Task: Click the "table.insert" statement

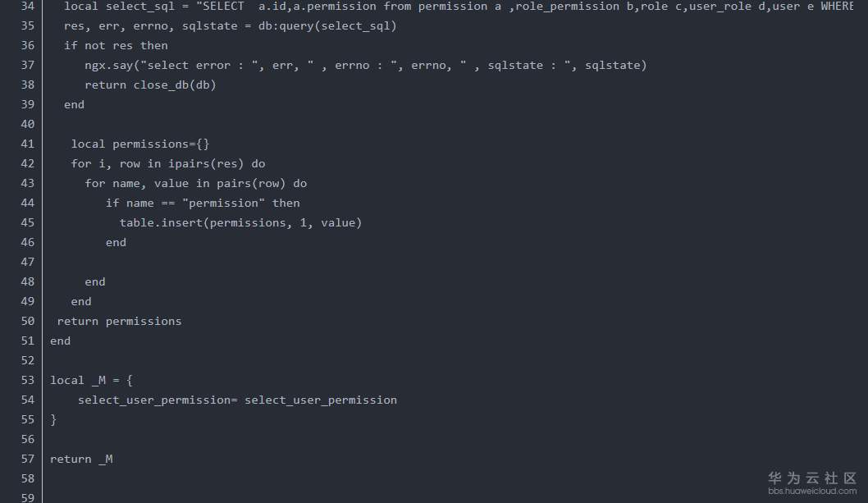Action: [161, 222]
